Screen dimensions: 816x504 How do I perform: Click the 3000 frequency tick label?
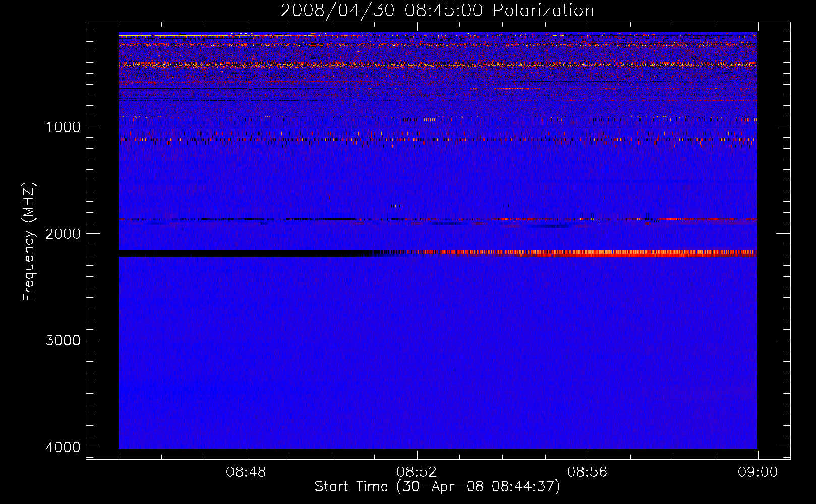click(x=63, y=340)
